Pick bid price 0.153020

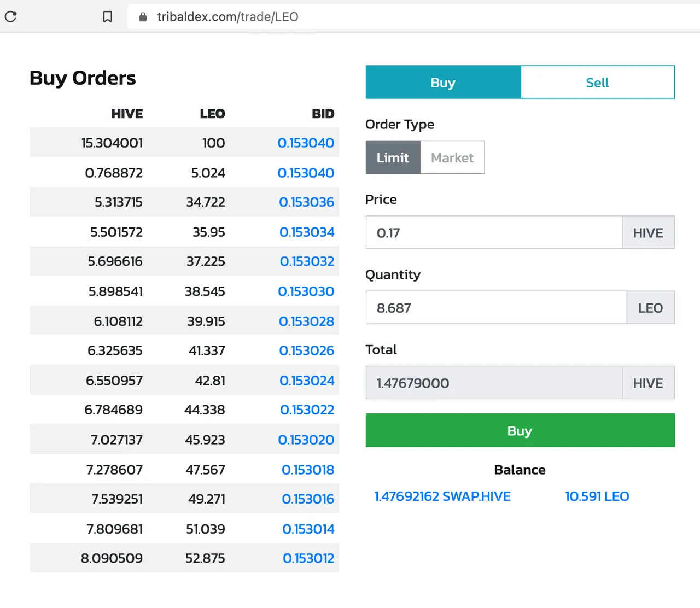point(306,440)
